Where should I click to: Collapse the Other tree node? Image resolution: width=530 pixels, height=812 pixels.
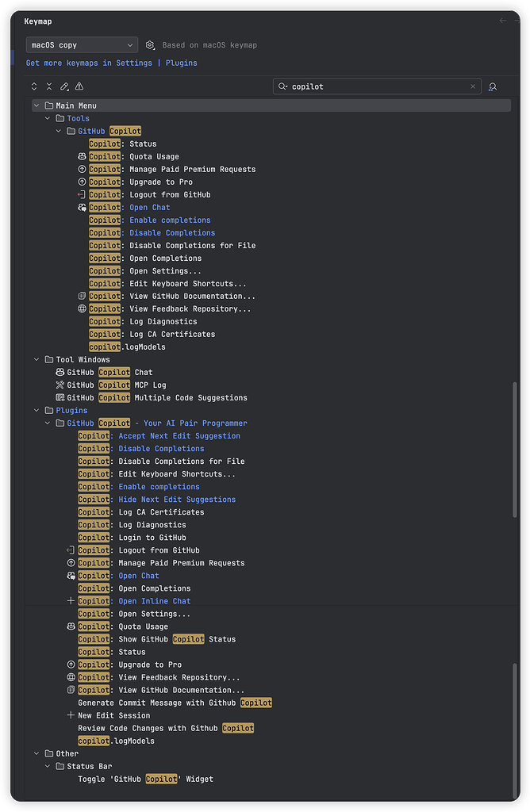36,753
